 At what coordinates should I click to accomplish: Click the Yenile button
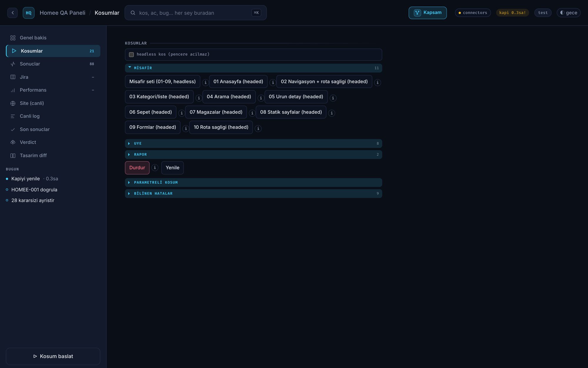click(173, 168)
